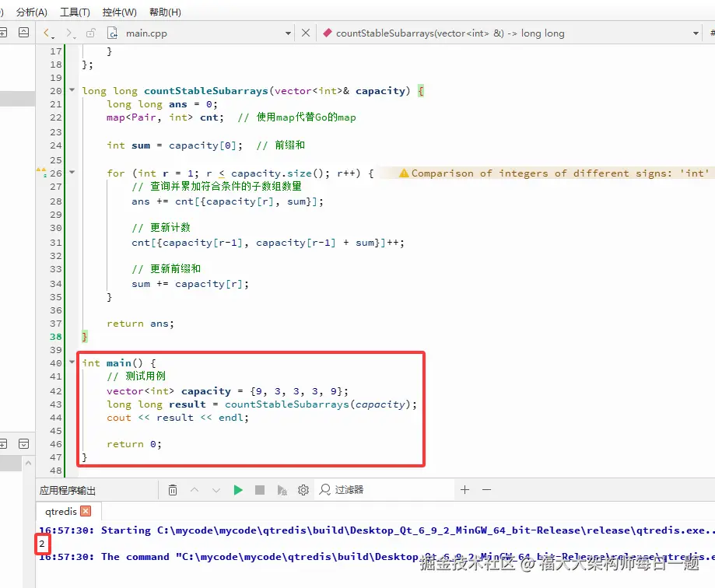Click the split-add icon above the sidebar
The width and height of the screenshot is (715, 588).
(3, 33)
